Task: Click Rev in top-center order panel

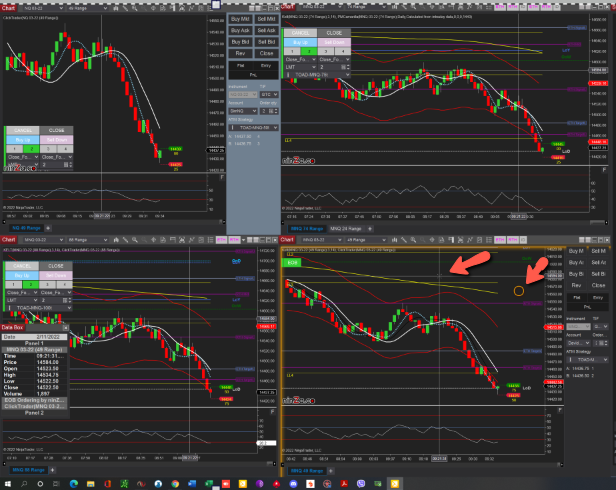Action: tap(240, 53)
